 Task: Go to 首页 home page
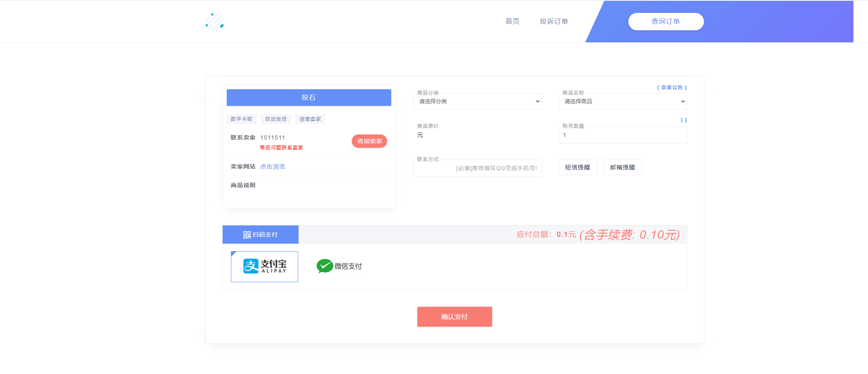512,22
